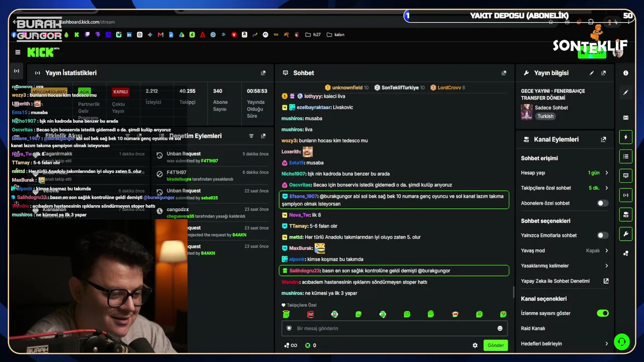Open the hamburger menu beside the KICK logo
This screenshot has height=362, width=644.
tap(18, 52)
